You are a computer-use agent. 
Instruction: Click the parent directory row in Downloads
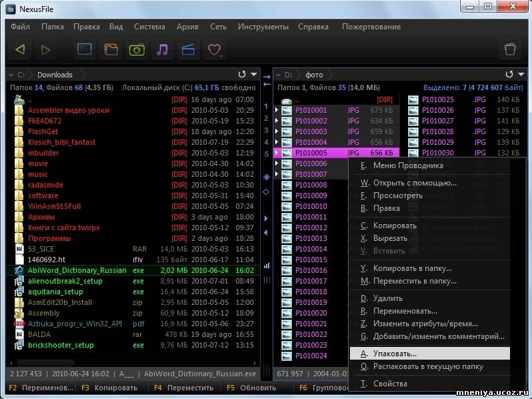134,99
